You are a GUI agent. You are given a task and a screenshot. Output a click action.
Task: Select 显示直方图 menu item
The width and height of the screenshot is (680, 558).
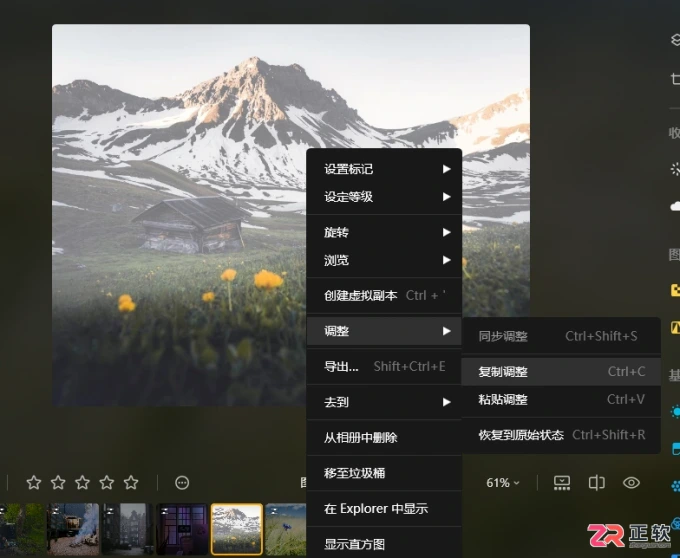(x=384, y=544)
